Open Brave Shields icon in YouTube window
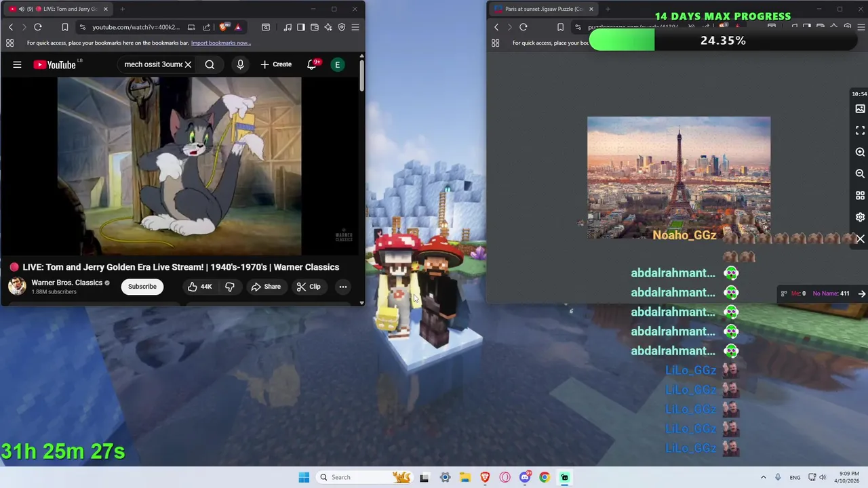Screen dimensions: 868x488 pyautogui.click(x=224, y=27)
